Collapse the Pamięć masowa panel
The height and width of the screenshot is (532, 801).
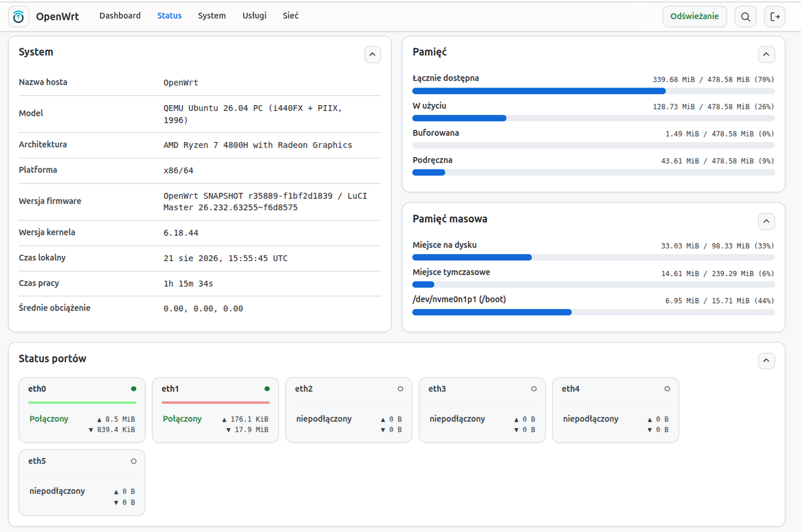tap(767, 221)
